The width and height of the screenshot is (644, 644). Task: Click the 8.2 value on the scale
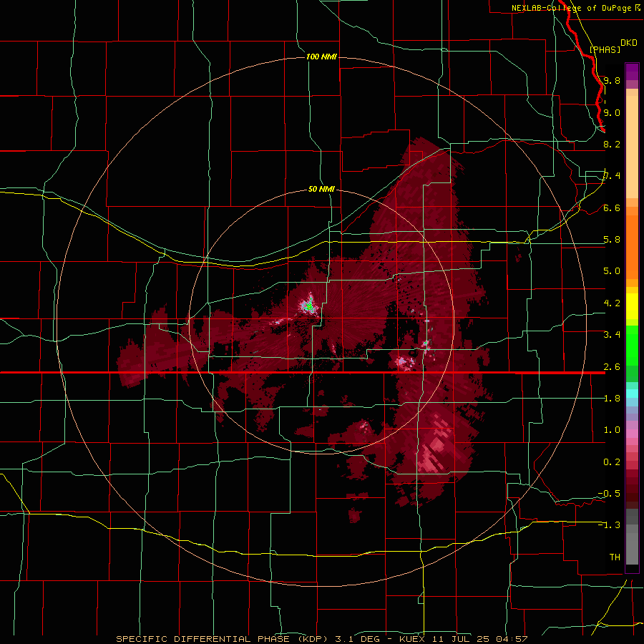click(612, 144)
